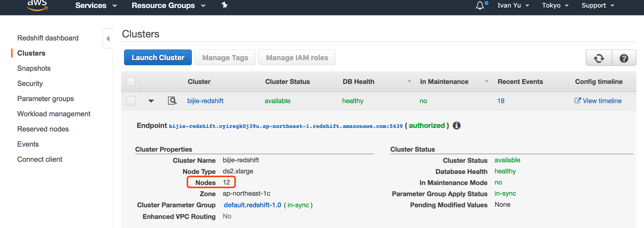Click the Parameter Group Apply Status in-sync value
Image resolution: width=644 pixels, height=228 pixels.
point(505,193)
